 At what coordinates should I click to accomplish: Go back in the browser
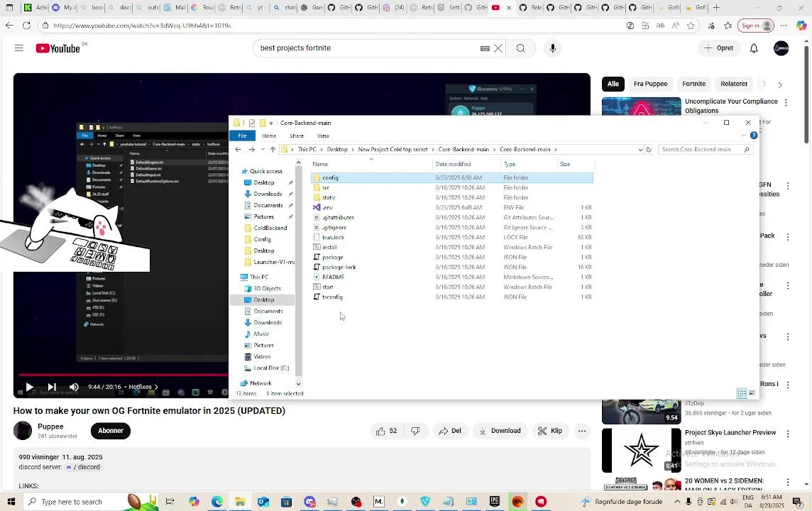(9, 26)
